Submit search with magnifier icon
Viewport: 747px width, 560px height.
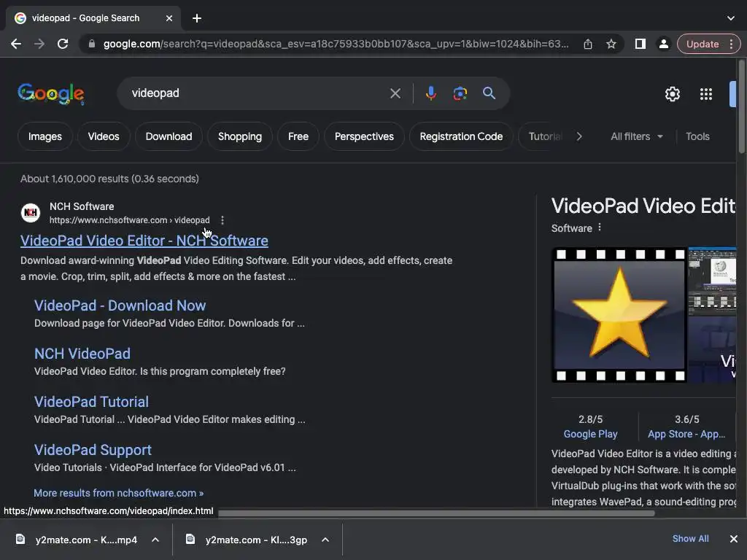point(489,93)
